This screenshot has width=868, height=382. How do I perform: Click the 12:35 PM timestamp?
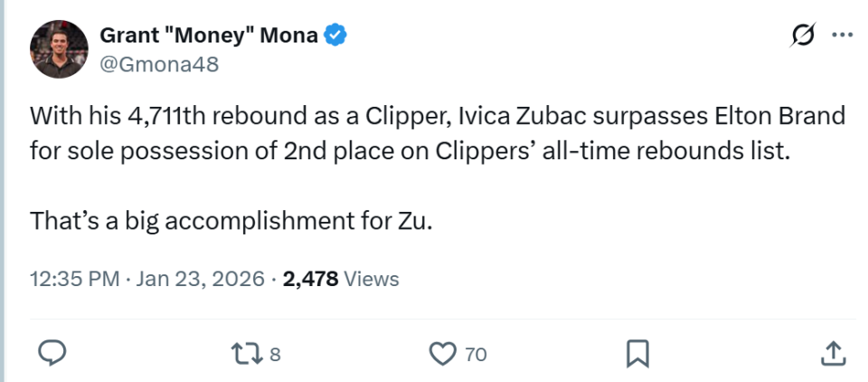(74, 279)
